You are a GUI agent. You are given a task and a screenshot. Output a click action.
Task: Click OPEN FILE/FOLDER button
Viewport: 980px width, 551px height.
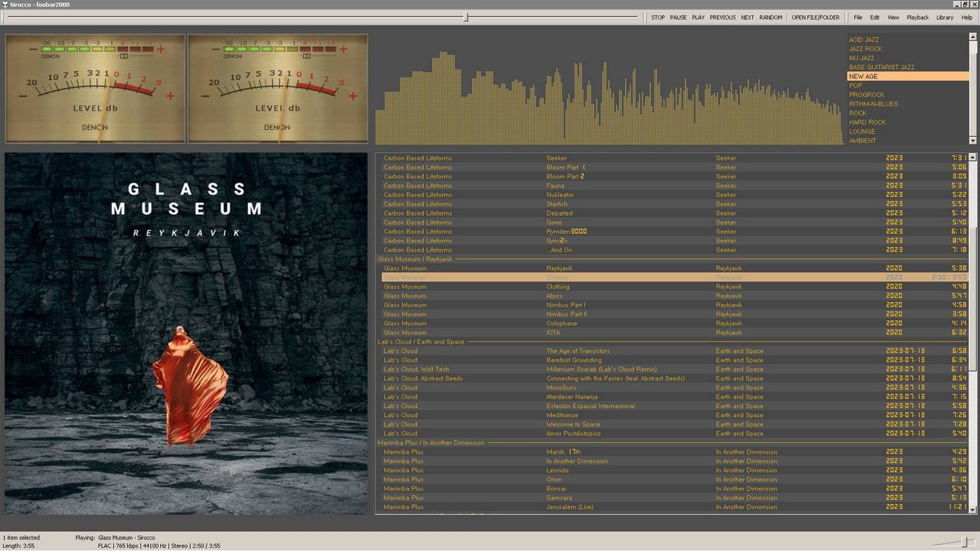coord(815,18)
